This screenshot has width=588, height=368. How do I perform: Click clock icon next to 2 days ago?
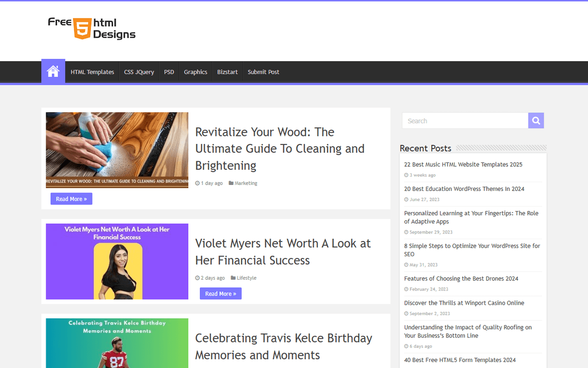pos(197,278)
